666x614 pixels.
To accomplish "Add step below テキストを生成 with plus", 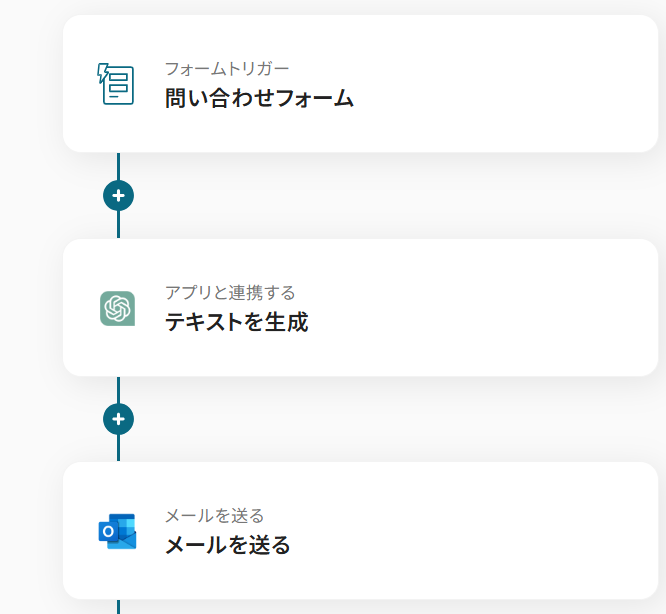I will pos(118,419).
